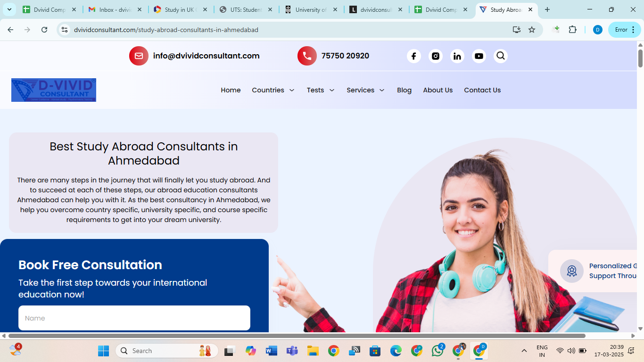Go forward to next page
This screenshot has width=644, height=362.
coord(27,30)
